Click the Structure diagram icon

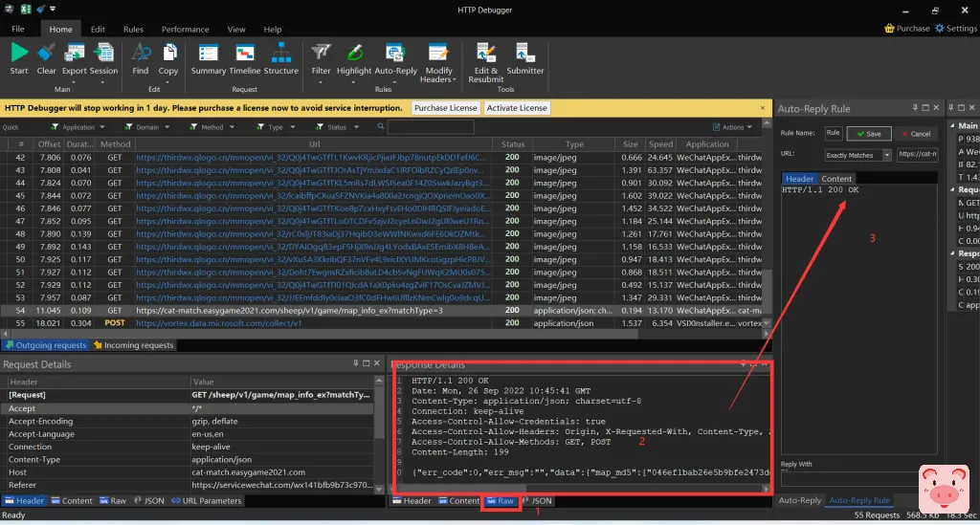(280, 53)
